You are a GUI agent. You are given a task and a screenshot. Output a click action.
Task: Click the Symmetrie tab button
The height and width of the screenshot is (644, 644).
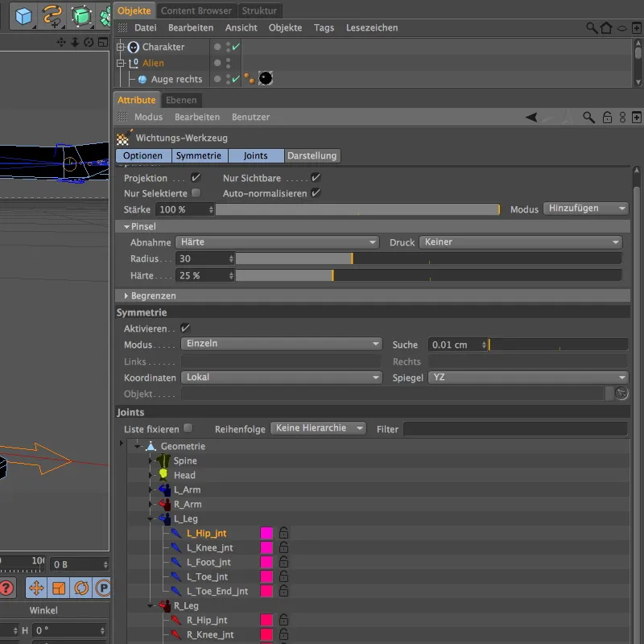[x=199, y=155]
